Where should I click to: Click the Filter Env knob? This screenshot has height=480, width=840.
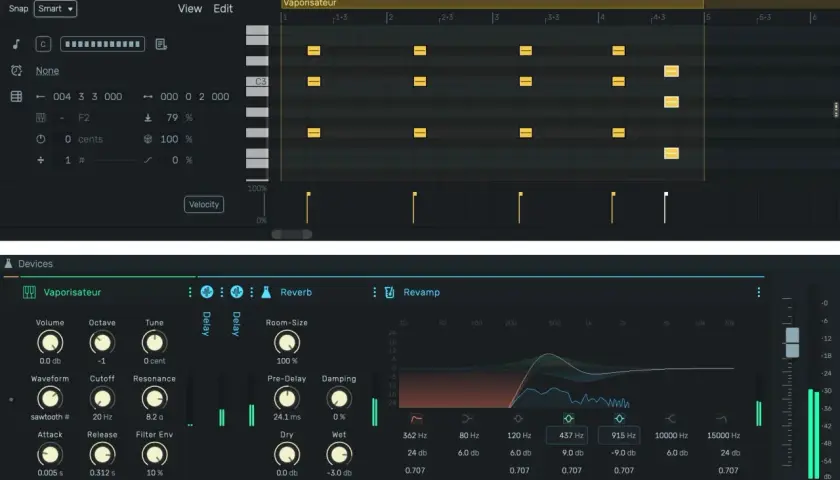pyautogui.click(x=154, y=454)
